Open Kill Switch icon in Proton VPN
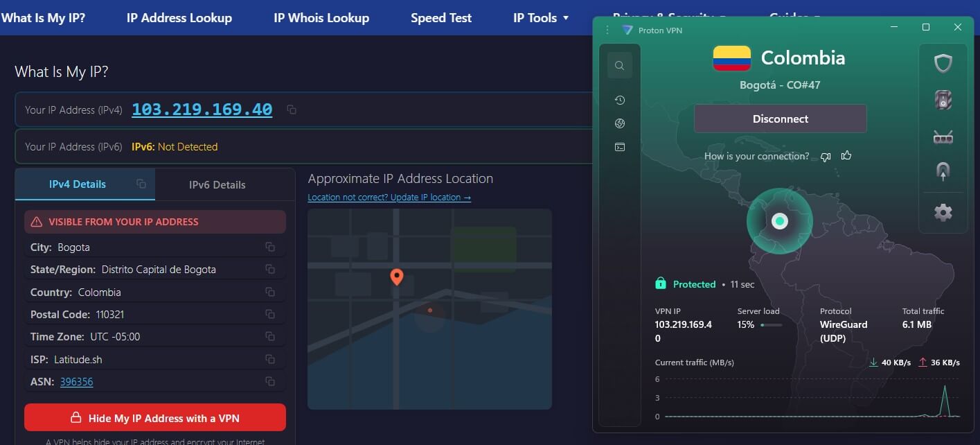The height and width of the screenshot is (445, 980). pos(943,100)
